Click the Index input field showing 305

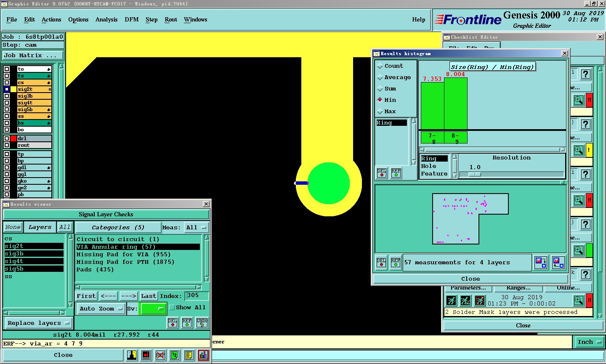pyautogui.click(x=197, y=296)
